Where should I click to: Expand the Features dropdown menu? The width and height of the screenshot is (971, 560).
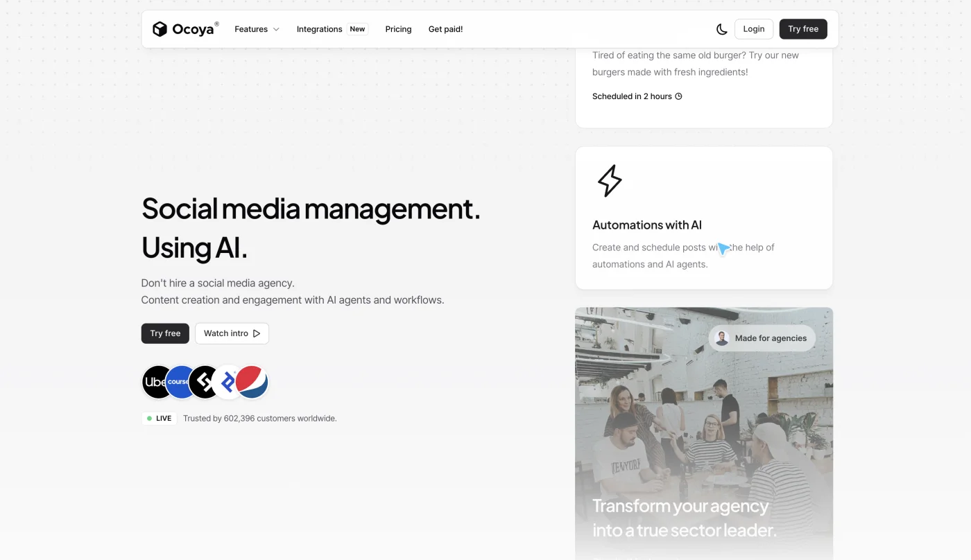(x=257, y=29)
